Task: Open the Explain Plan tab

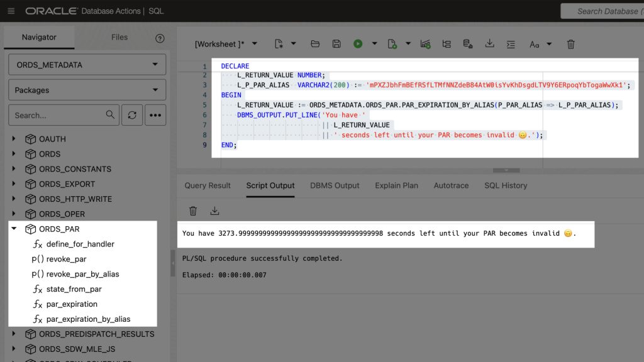Action: [396, 185]
